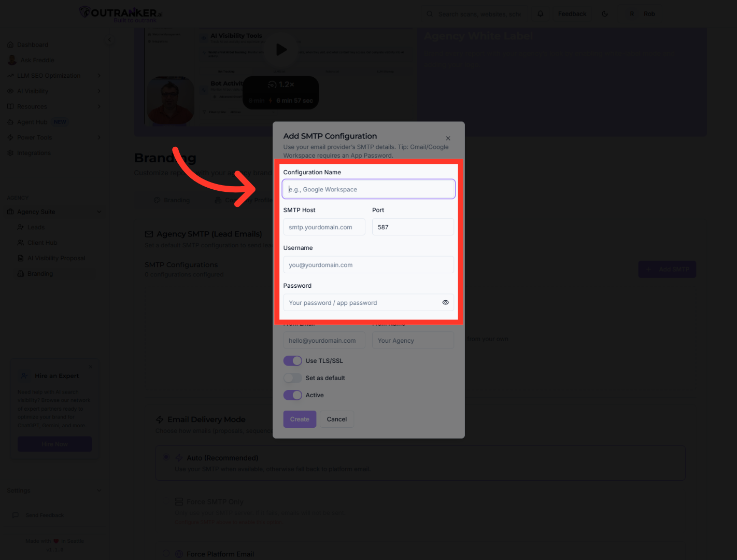Click the Cancel button
737x560 pixels.
[337, 419]
